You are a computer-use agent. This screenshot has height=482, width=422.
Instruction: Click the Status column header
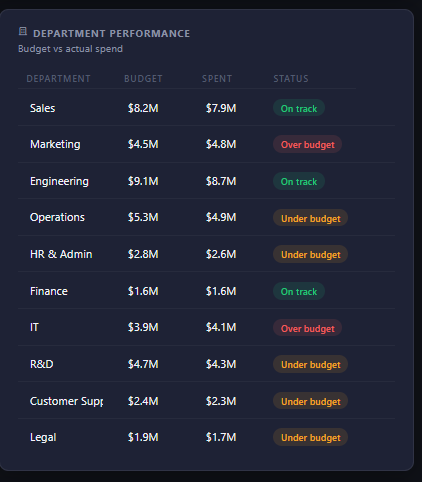[291, 79]
